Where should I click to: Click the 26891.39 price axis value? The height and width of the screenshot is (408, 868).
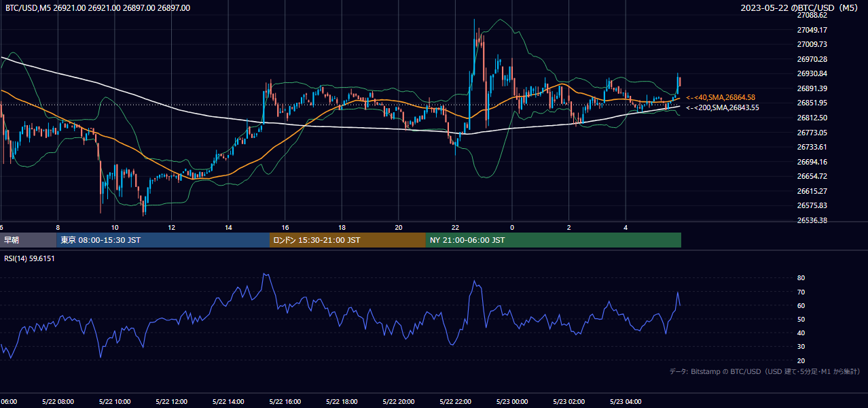[812, 88]
